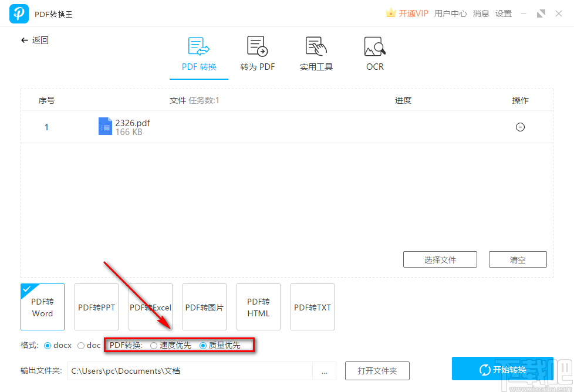Select the OCR magnifier icon
This screenshot has height=392, width=574.
[374, 46]
